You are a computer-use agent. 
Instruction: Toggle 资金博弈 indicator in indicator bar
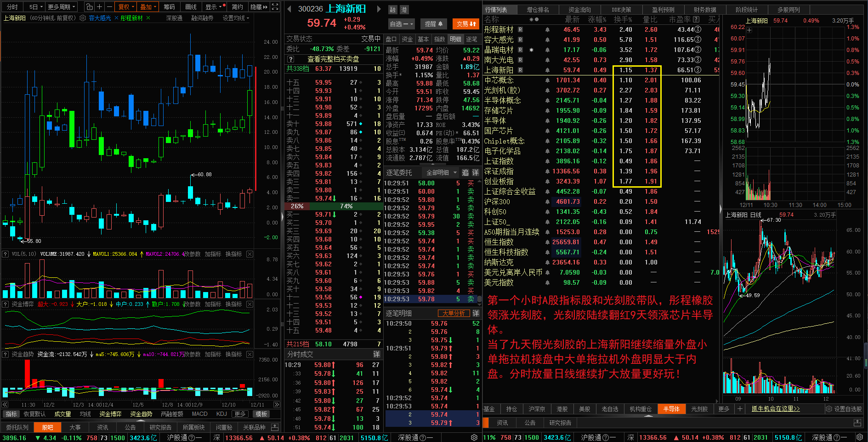(x=110, y=414)
